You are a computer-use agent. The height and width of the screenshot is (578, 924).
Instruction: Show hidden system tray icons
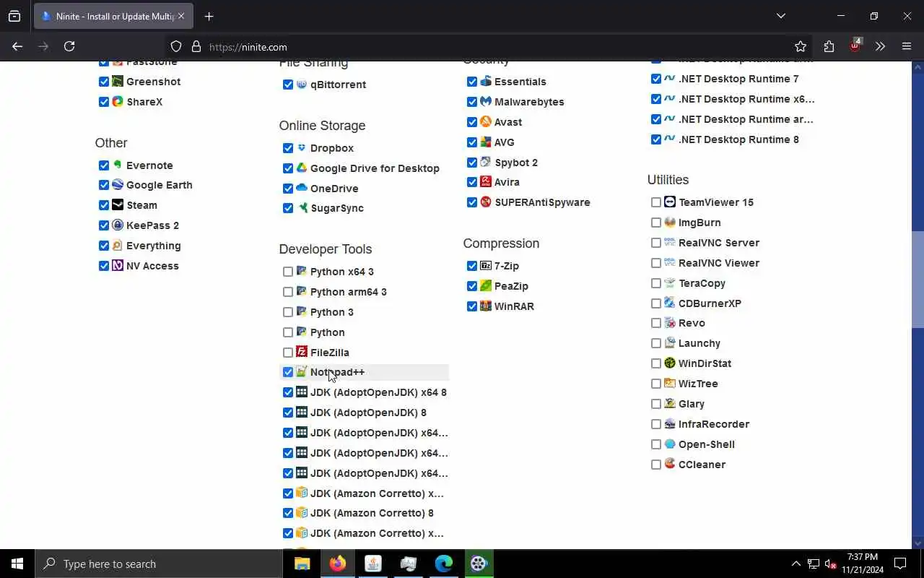click(796, 564)
